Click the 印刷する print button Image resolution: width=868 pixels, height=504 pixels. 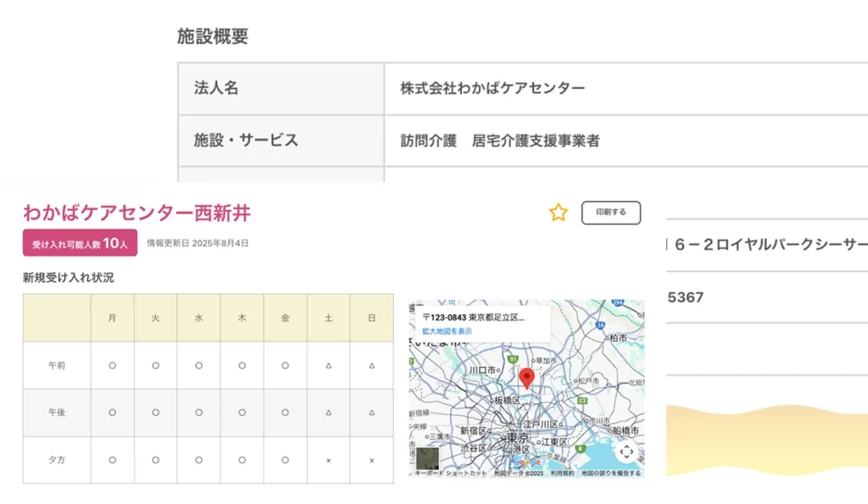[x=610, y=213]
